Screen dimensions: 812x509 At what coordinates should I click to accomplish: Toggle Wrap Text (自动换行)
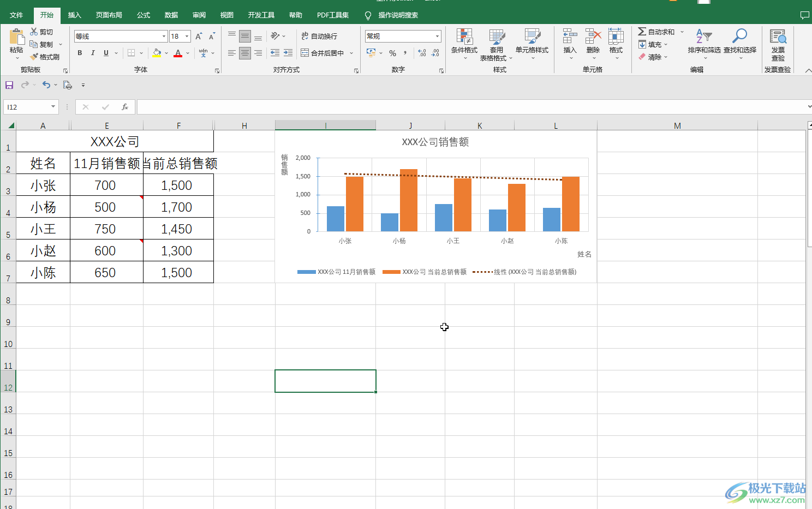pos(319,36)
